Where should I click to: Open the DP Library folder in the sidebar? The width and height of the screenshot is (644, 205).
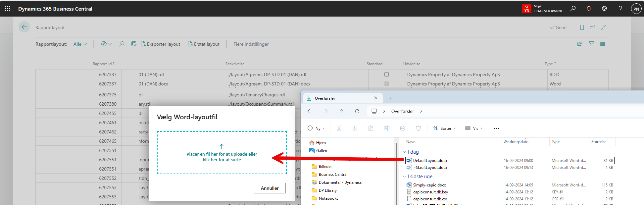[324, 190]
